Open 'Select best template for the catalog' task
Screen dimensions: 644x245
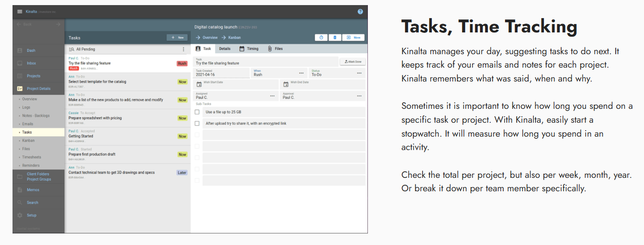[127, 82]
